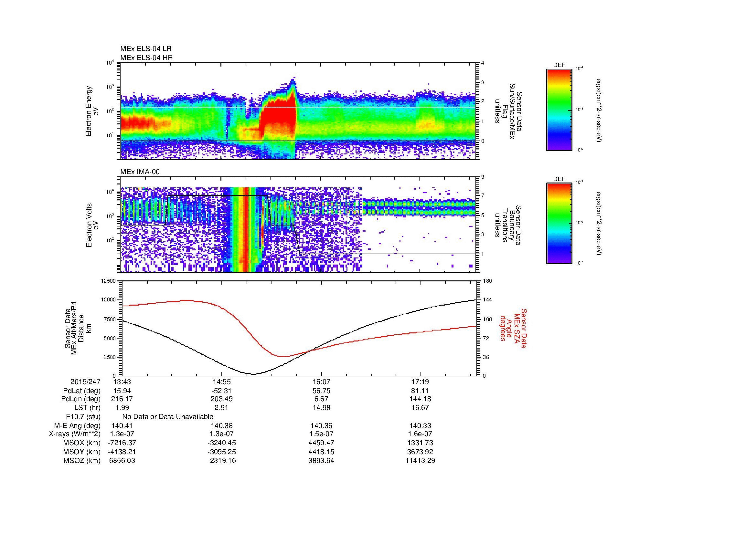Click the time tick '16:07'
The image size is (756, 534).
[321, 382]
